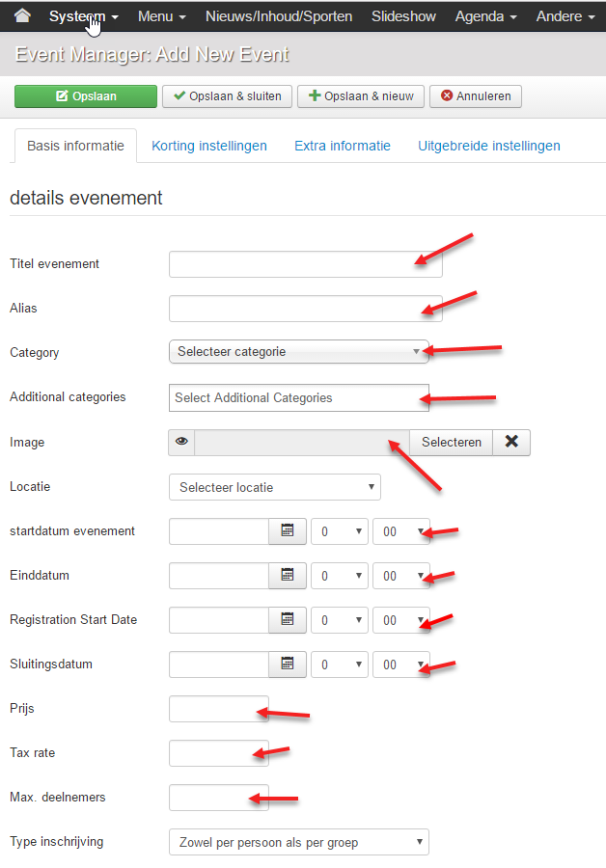This screenshot has width=606, height=868.
Task: Open calendar picker for startdatum evenement
Action: (x=288, y=530)
